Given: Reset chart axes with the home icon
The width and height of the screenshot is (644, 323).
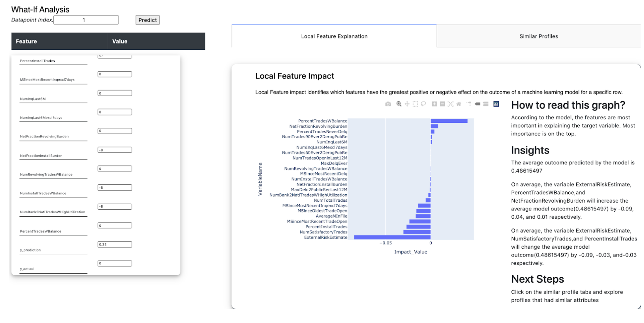Looking at the screenshot, I should click(459, 104).
